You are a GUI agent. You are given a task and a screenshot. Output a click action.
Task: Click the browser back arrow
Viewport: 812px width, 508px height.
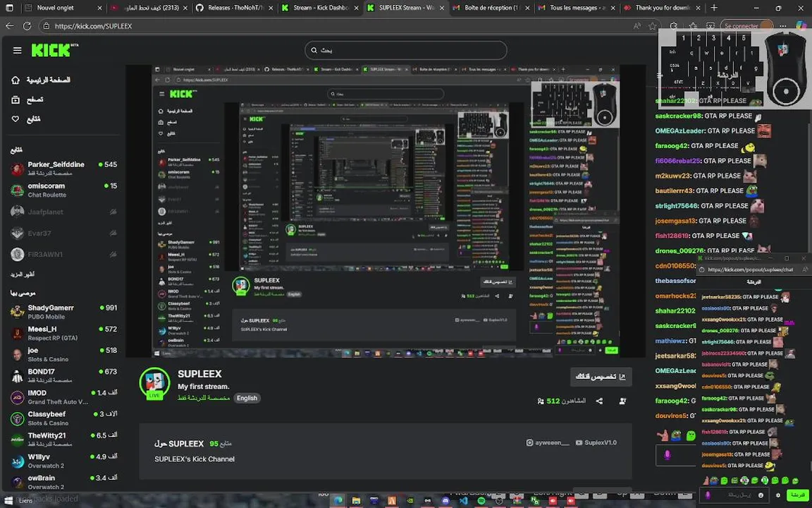(x=10, y=26)
